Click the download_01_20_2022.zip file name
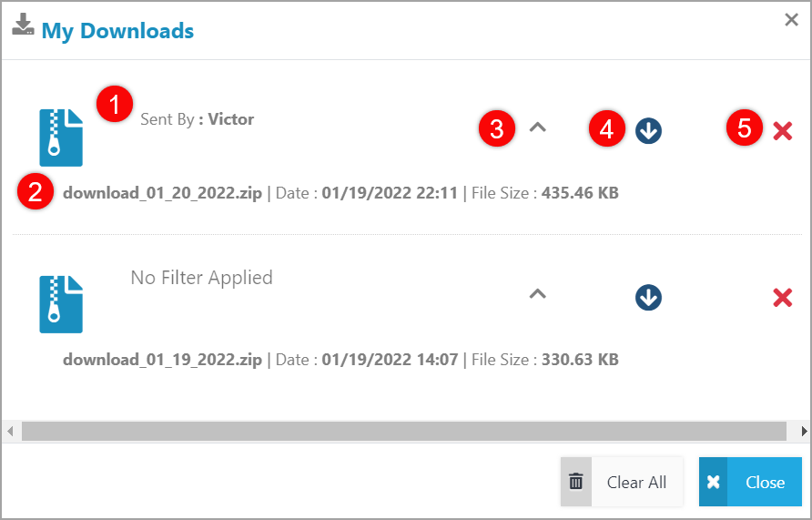Viewport: 812px width, 520px height. pos(162,193)
